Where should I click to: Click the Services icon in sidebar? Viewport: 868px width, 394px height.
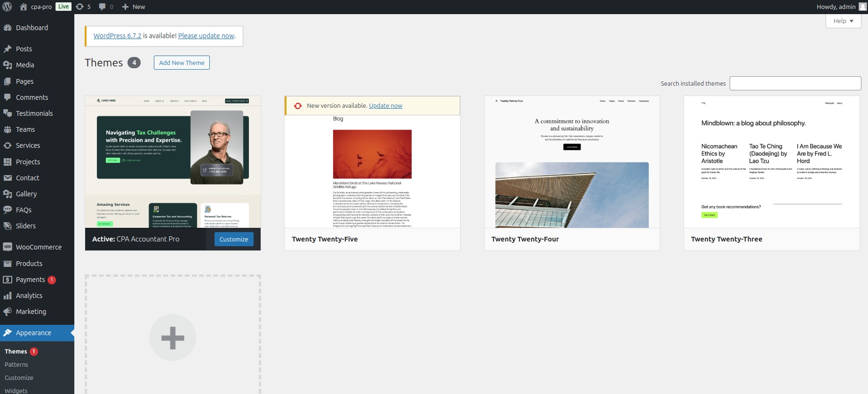8,145
